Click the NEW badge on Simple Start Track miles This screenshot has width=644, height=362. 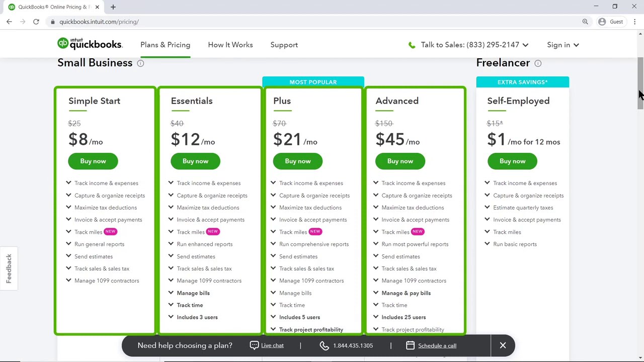(110, 231)
